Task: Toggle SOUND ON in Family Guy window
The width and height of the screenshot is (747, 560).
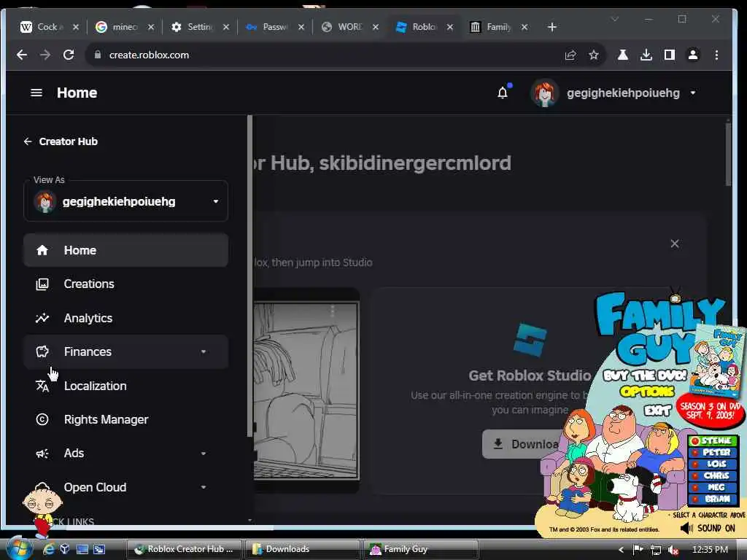Action: pyautogui.click(x=708, y=528)
